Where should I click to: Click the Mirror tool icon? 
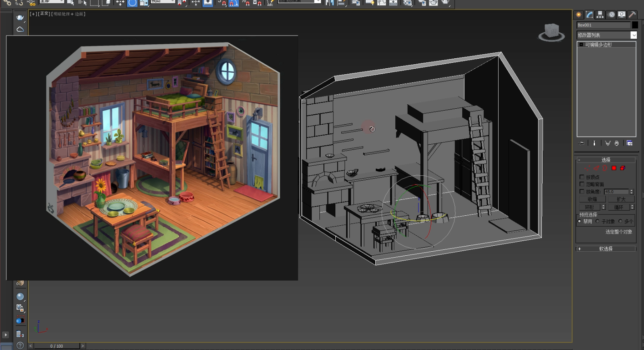point(330,3)
